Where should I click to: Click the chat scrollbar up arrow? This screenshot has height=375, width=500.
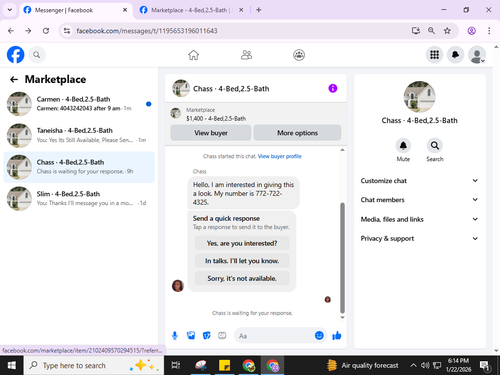pyautogui.click(x=342, y=150)
